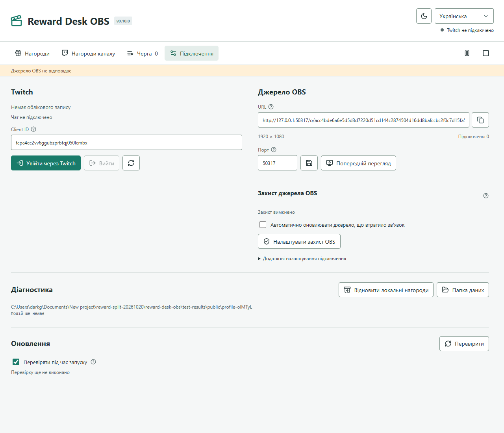Screen dimensions: 504x433
Task: Click the single pane layout icon
Action: coord(486,53)
